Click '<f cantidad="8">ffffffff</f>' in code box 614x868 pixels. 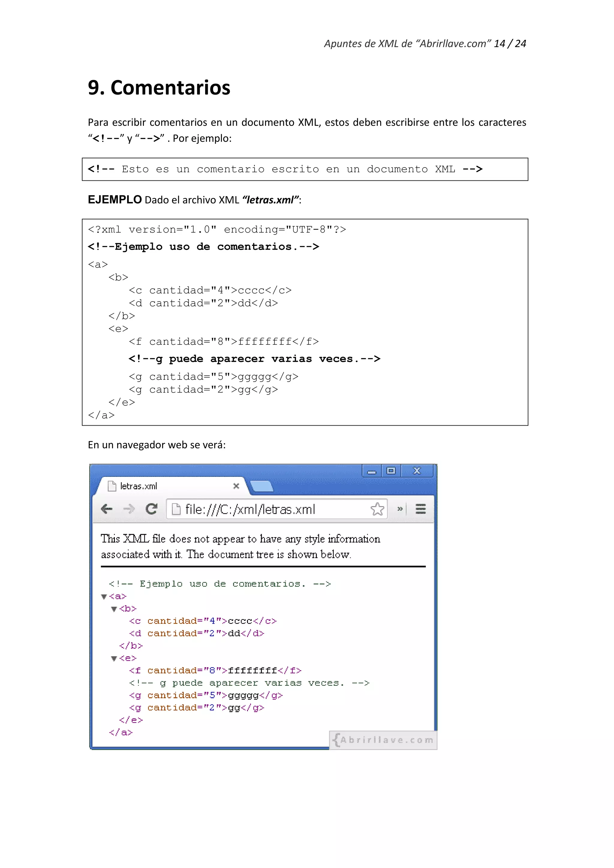click(224, 342)
